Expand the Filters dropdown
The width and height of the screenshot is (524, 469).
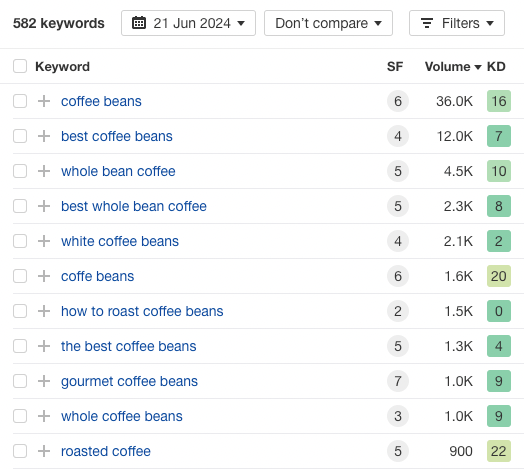tap(457, 23)
